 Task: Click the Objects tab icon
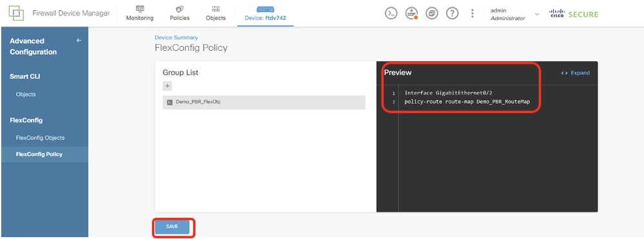tap(215, 8)
